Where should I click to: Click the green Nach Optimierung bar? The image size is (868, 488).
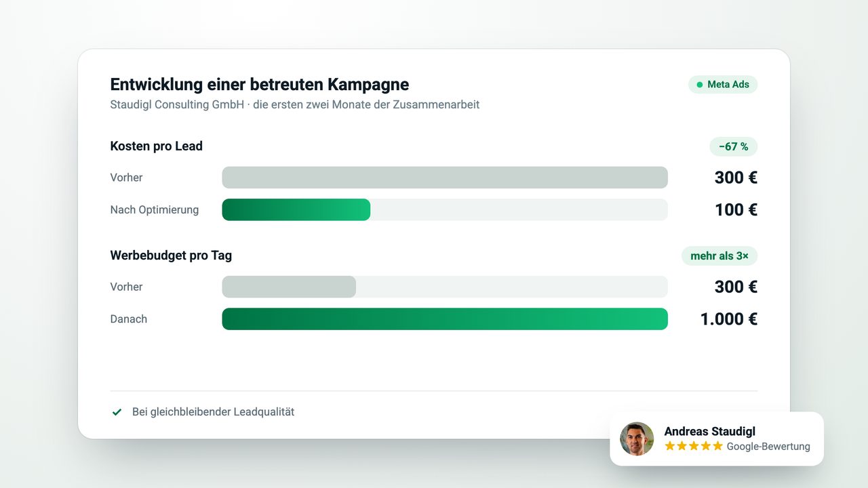(x=296, y=209)
